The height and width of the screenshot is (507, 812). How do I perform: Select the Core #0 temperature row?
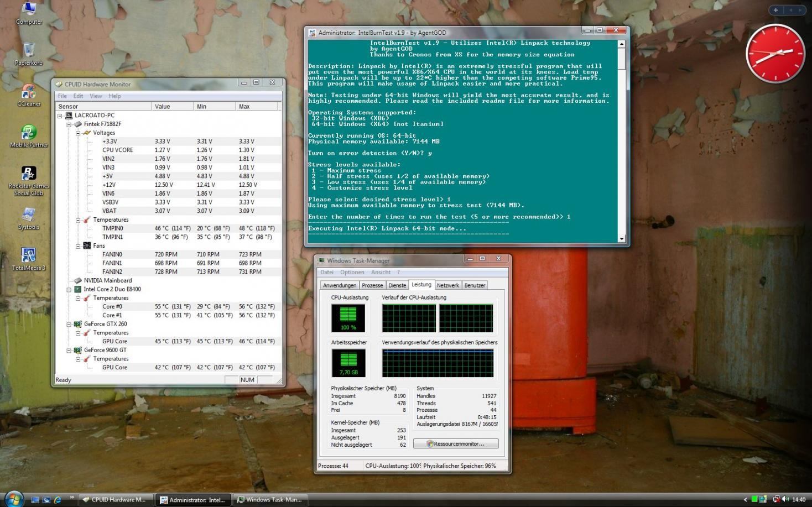(168, 306)
